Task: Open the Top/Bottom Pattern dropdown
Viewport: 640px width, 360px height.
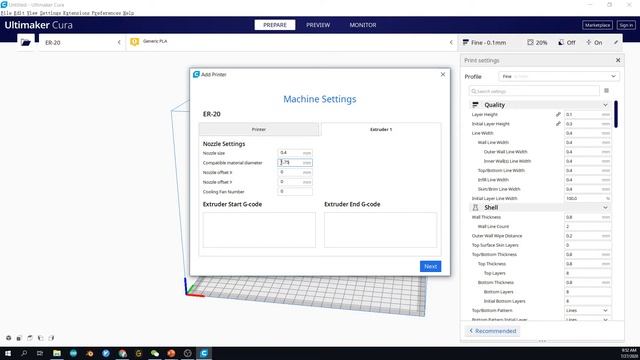Action: [587, 310]
